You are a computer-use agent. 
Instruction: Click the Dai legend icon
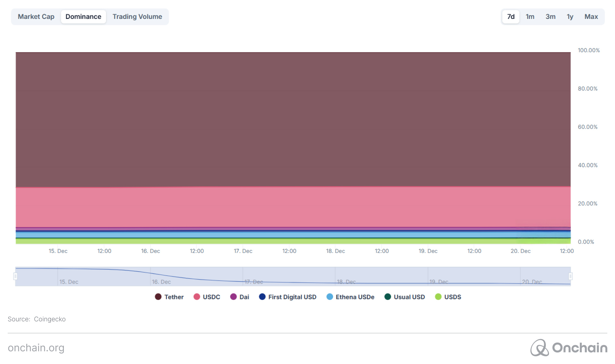coord(233,297)
